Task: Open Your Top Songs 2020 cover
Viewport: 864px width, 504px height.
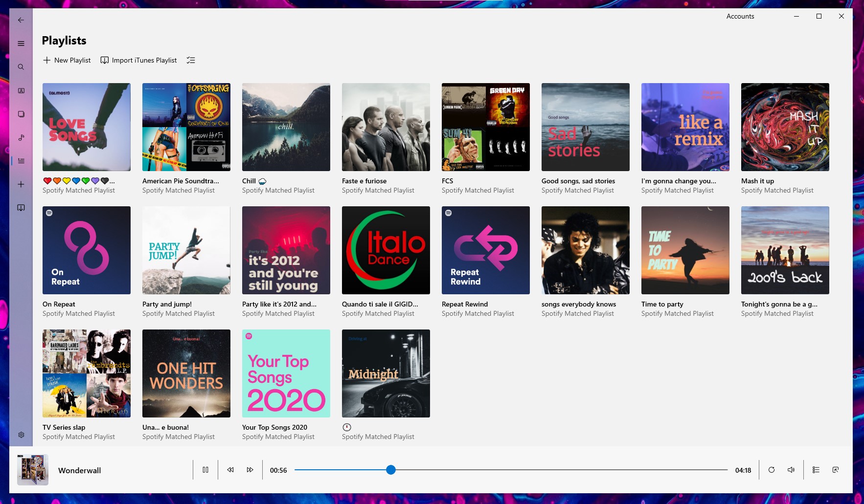Action: tap(286, 373)
